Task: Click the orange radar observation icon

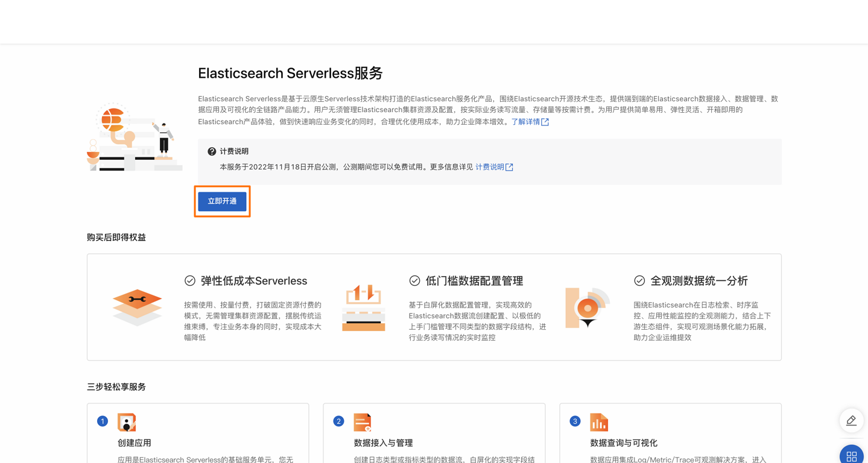Action: [588, 307]
